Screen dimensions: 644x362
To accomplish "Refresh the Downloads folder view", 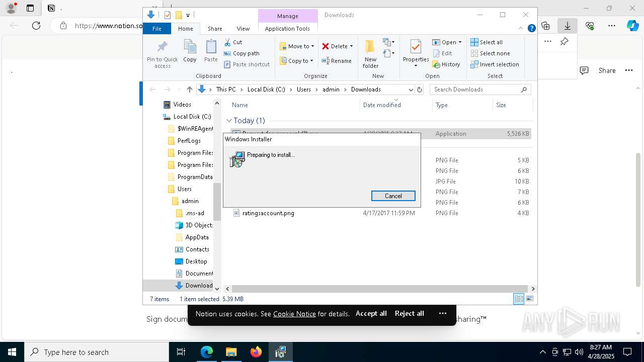I will tap(420, 89).
